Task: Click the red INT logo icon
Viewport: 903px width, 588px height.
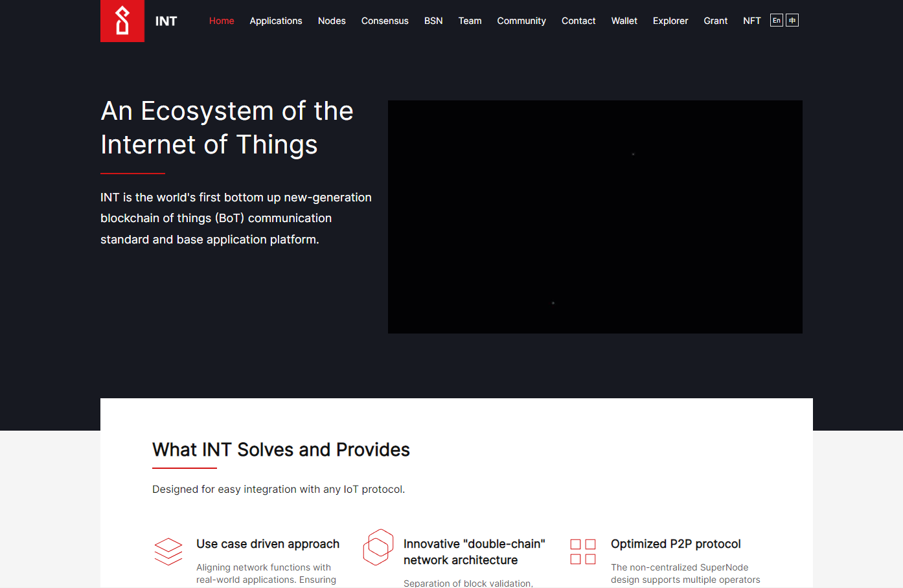Action: point(122,21)
